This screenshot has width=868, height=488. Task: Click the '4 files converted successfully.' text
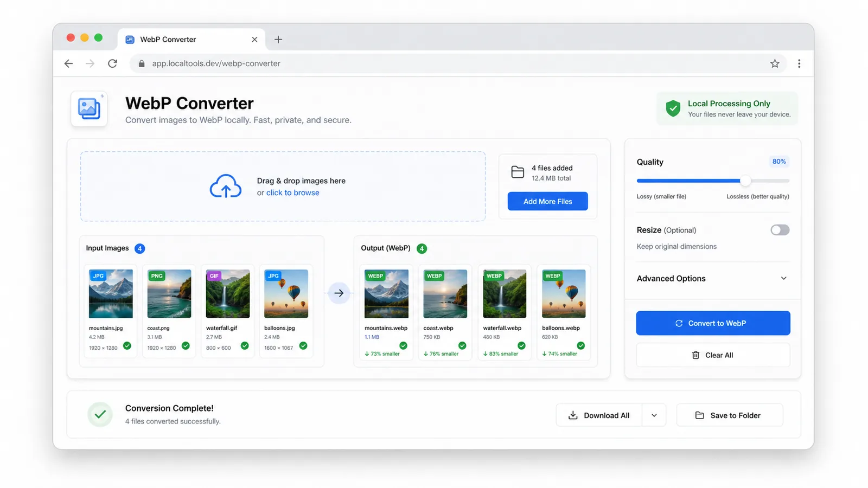(x=173, y=421)
